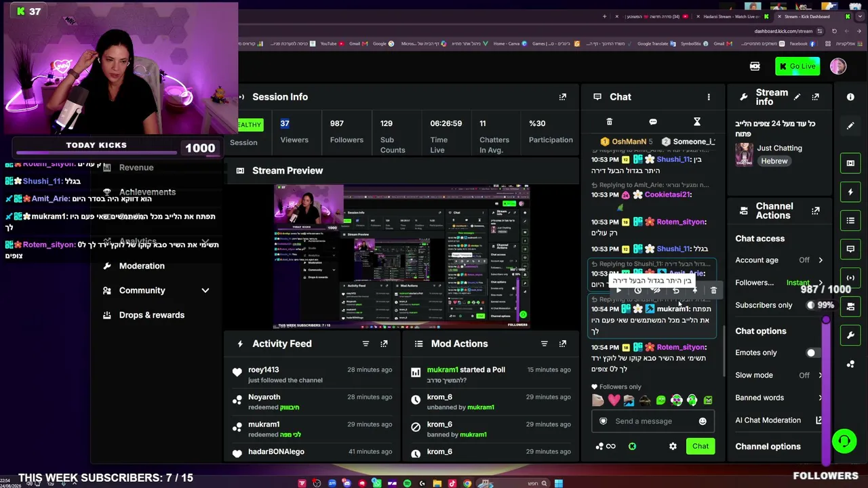Click the Kick emote icon below message box
Image resolution: width=868 pixels, height=488 pixels.
pyautogui.click(x=632, y=447)
